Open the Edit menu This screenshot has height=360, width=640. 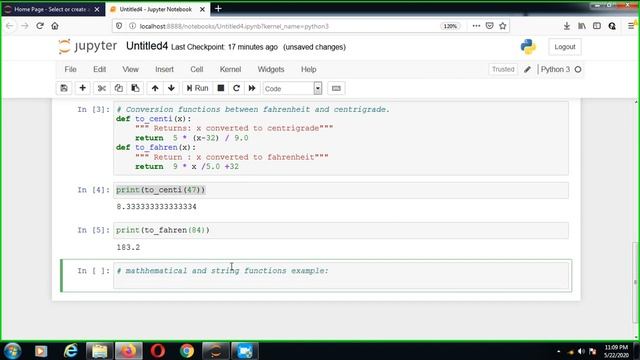point(99,69)
